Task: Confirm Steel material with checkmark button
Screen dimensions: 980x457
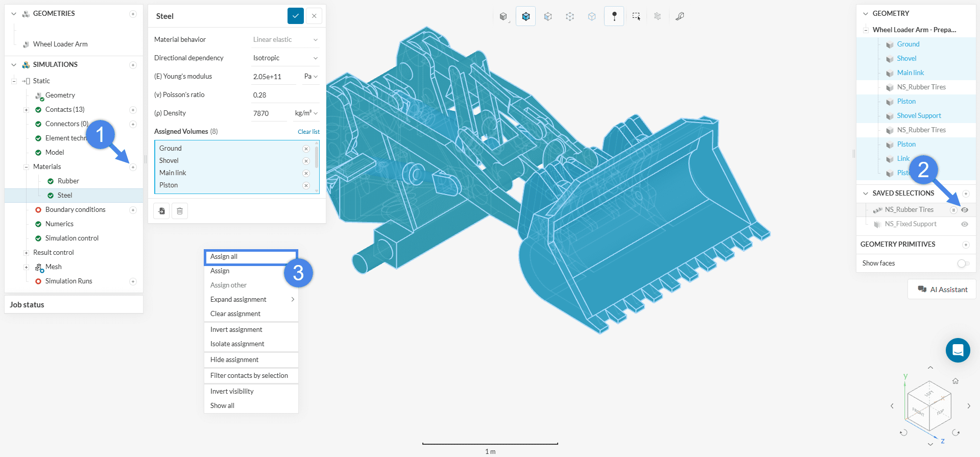Action: click(295, 16)
